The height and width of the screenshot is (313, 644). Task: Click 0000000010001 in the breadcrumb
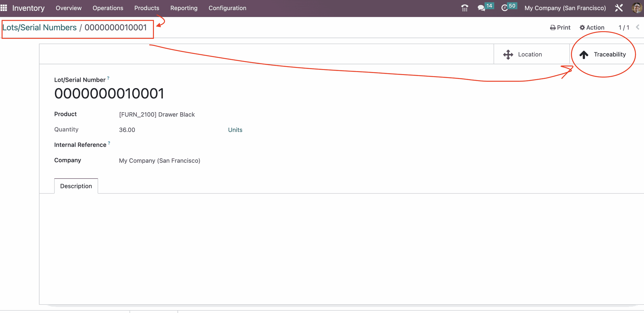click(116, 27)
